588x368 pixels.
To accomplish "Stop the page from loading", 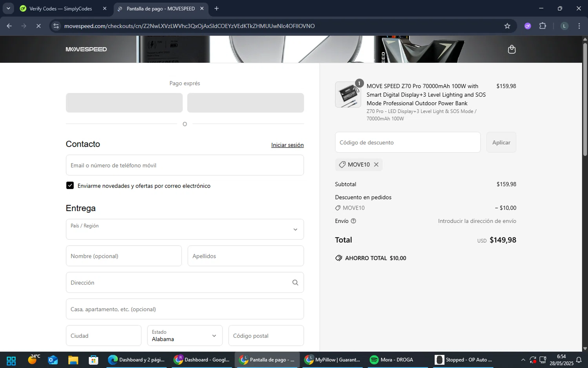I will click(38, 26).
